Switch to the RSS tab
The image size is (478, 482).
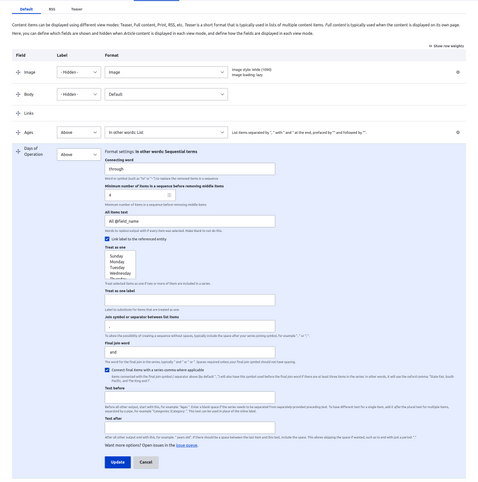52,9
